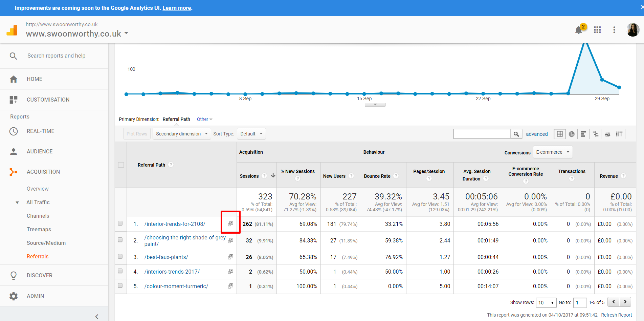Screen dimensions: 644x321
Task: Open the Show rows dropdown
Action: (x=546, y=302)
